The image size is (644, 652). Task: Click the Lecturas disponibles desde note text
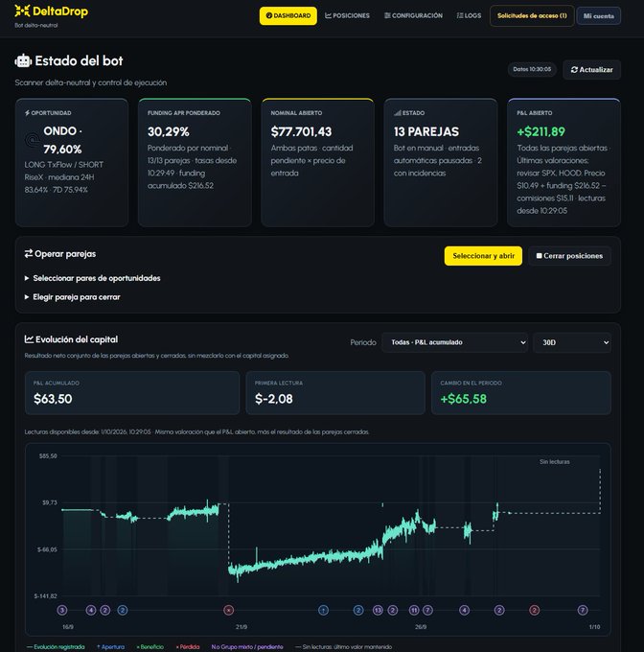pyautogui.click(x=196, y=432)
